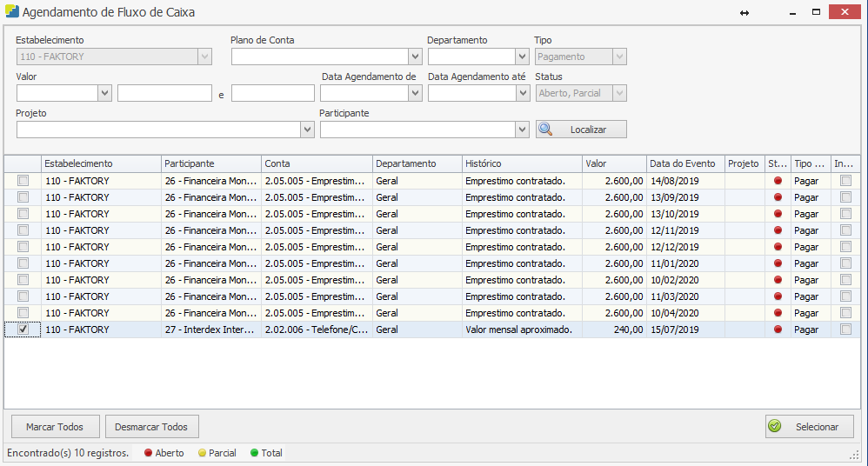Click the yellow Parcial legend indicator
The width and height of the screenshot is (868, 466).
click(x=202, y=453)
